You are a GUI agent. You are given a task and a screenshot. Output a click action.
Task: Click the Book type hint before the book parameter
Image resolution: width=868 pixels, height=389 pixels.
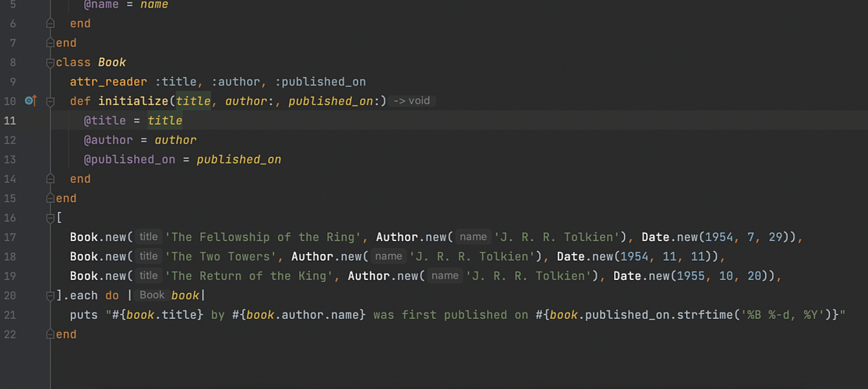(152, 295)
